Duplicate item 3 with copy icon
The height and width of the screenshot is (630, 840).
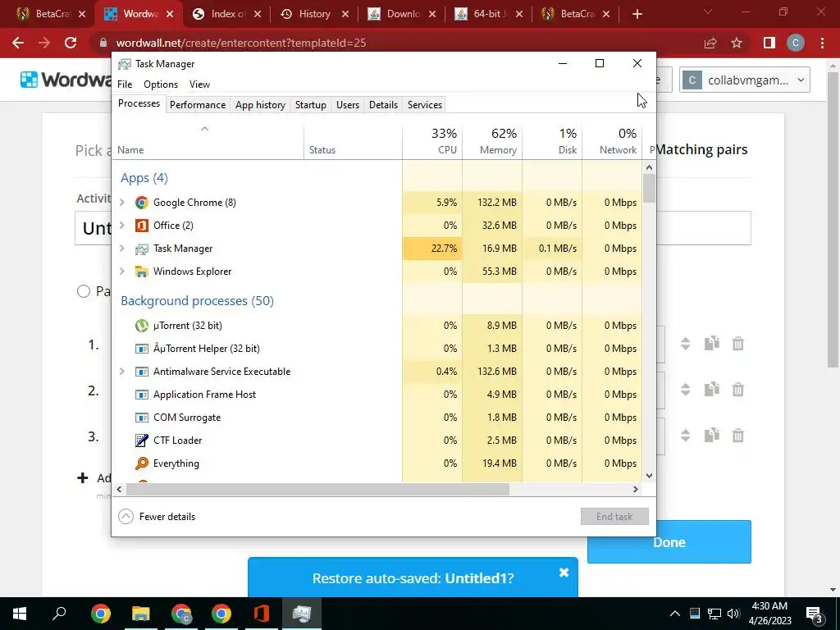pos(711,435)
